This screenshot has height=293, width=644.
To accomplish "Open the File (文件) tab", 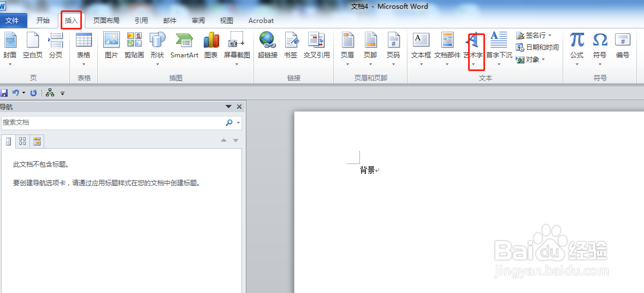I will coord(12,21).
